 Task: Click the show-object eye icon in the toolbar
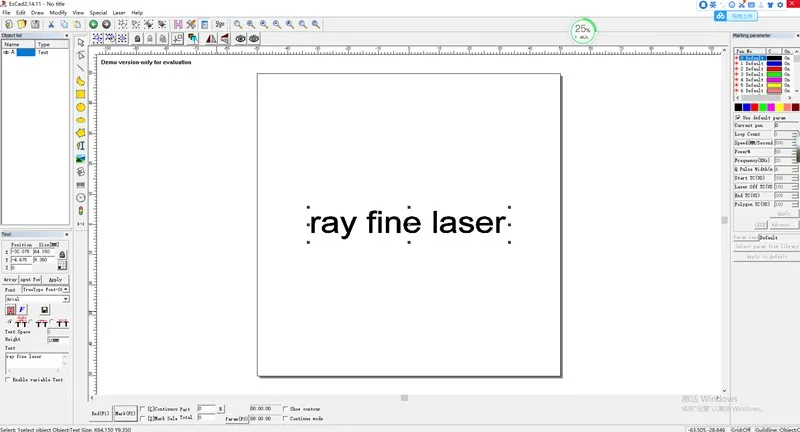240,38
